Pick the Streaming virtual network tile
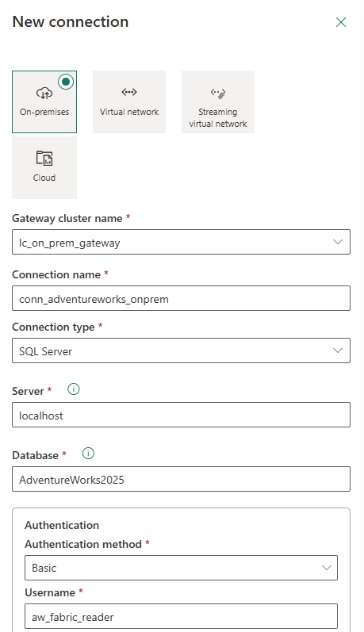The image size is (364, 632). pyautogui.click(x=218, y=102)
